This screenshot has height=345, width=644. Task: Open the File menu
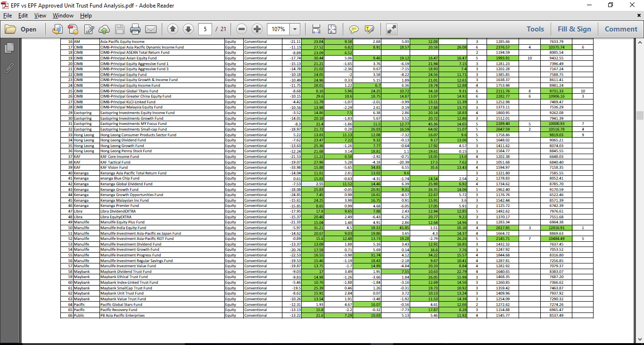coord(8,16)
